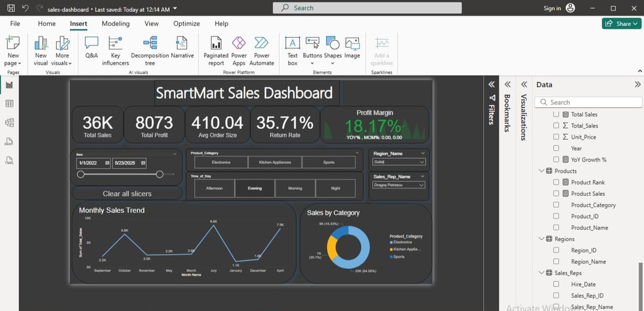
Task: Open the Modeling ribbon tab
Action: click(x=116, y=24)
